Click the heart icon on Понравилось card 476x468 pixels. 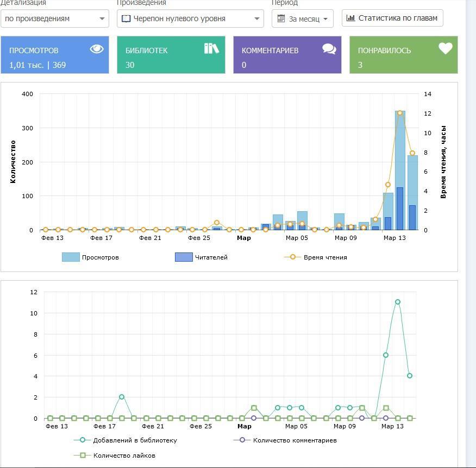click(x=446, y=49)
